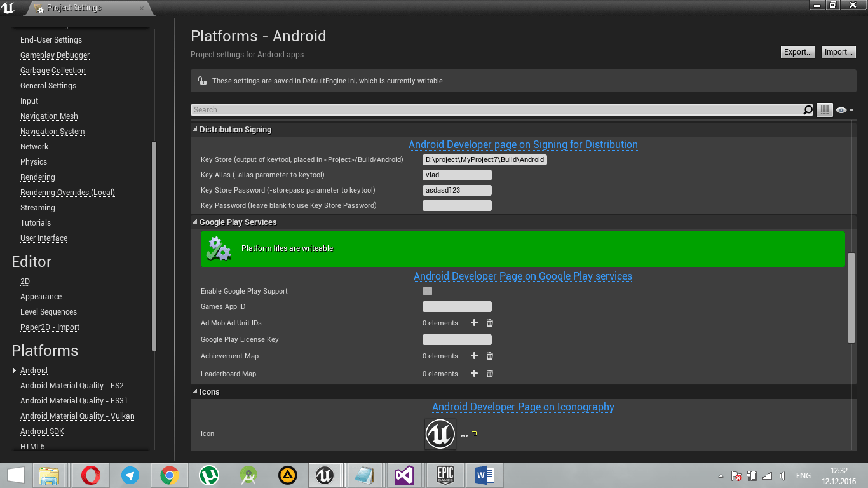Open the ellipsis asset browser for the Android Icon
This screenshot has width=868, height=488.
pos(464,434)
